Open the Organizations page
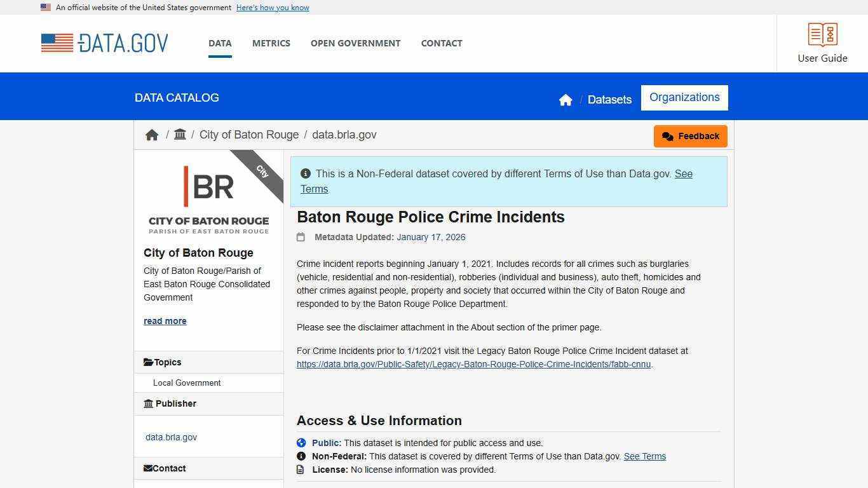Viewport: 868px width, 488px height. (x=684, y=97)
